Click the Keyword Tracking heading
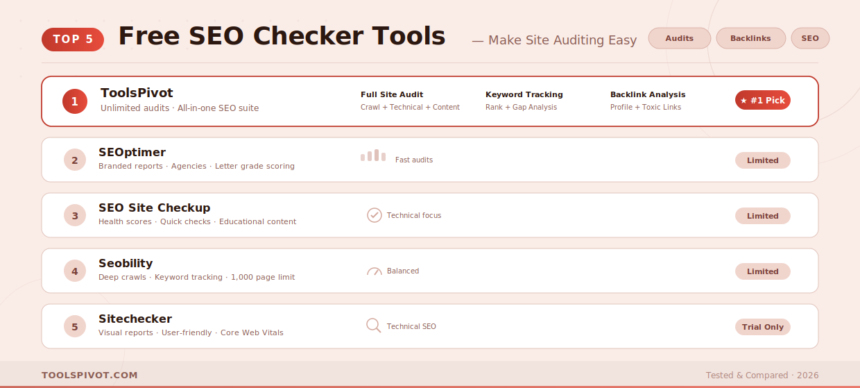This screenshot has height=388, width=860. point(524,94)
